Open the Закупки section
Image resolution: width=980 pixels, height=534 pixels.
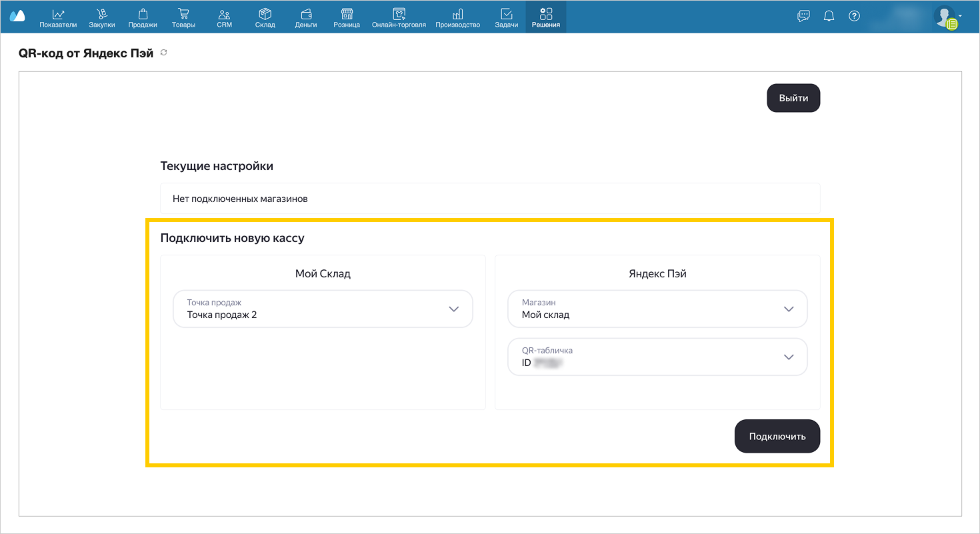click(102, 18)
